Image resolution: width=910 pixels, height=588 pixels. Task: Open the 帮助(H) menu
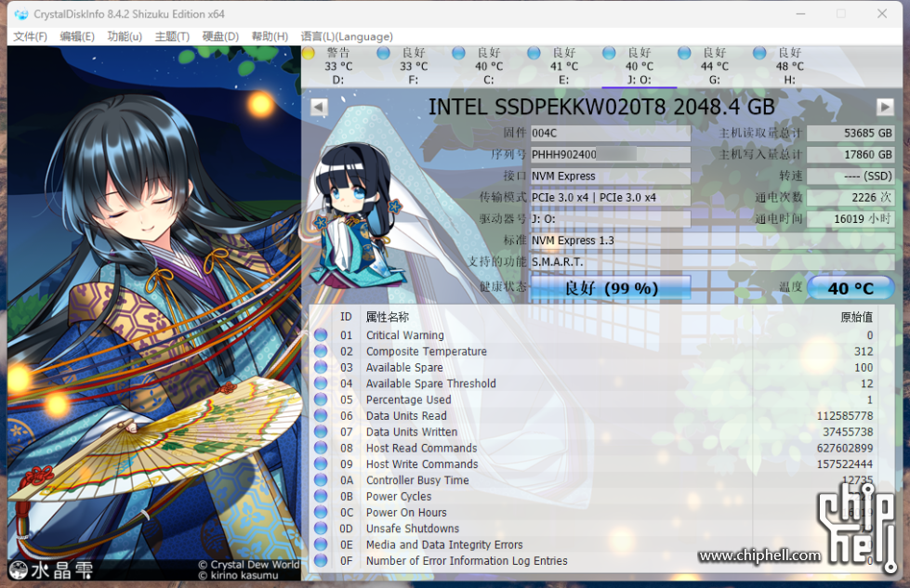click(270, 36)
